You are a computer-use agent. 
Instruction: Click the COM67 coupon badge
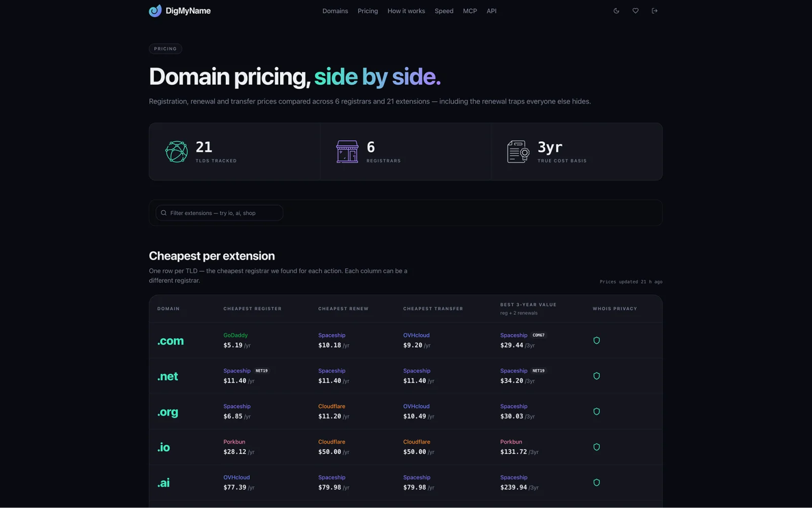coord(538,335)
